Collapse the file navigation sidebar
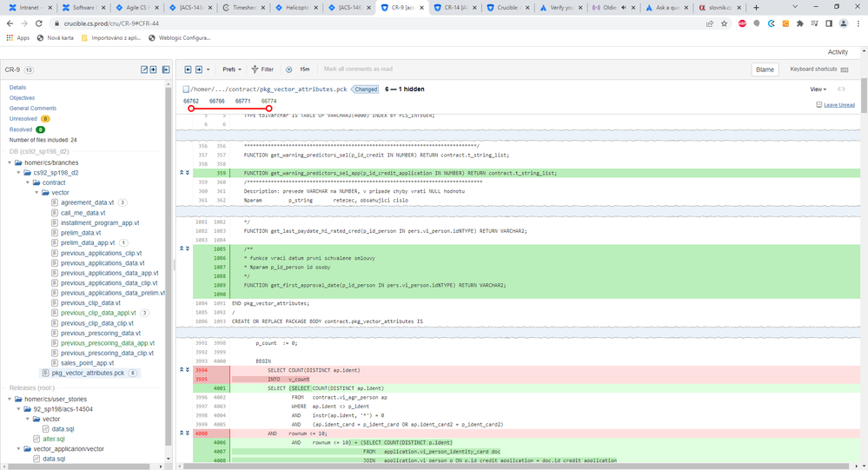The height and width of the screenshot is (470, 868). (165, 70)
